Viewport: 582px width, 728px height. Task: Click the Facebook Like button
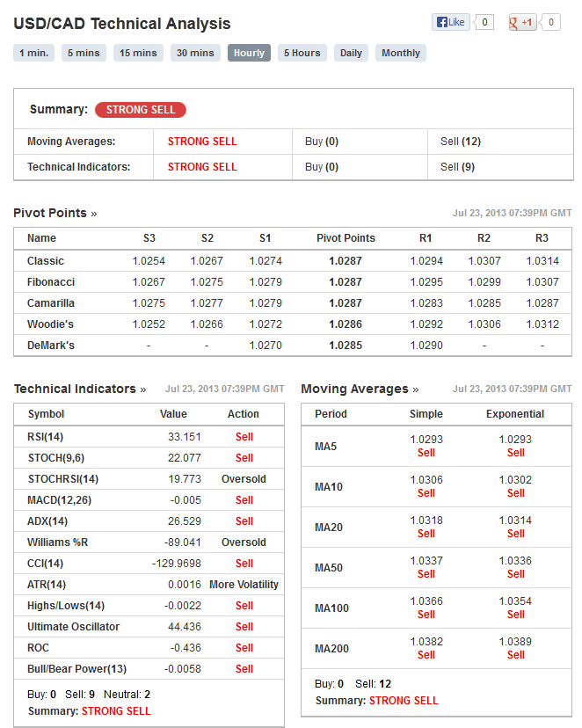coord(451,22)
